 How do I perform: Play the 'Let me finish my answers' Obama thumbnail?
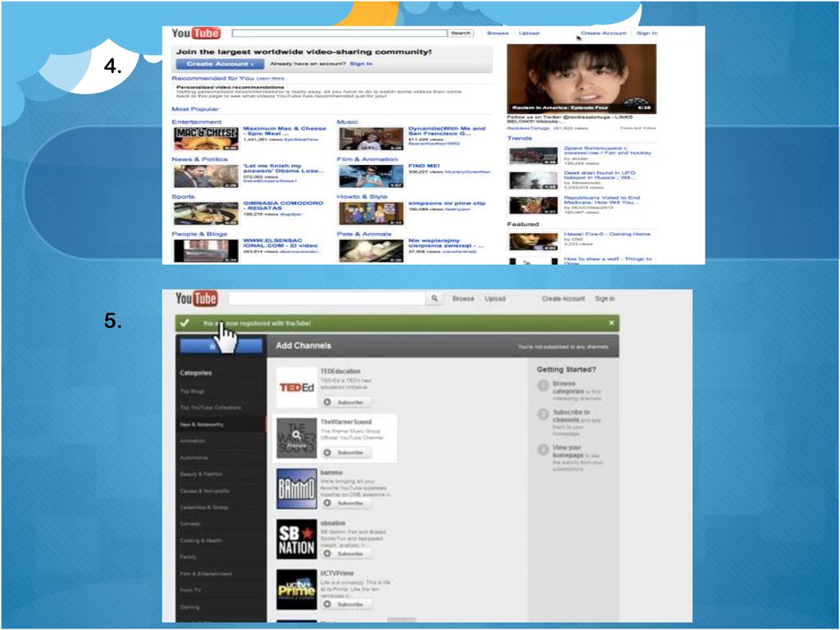206,176
